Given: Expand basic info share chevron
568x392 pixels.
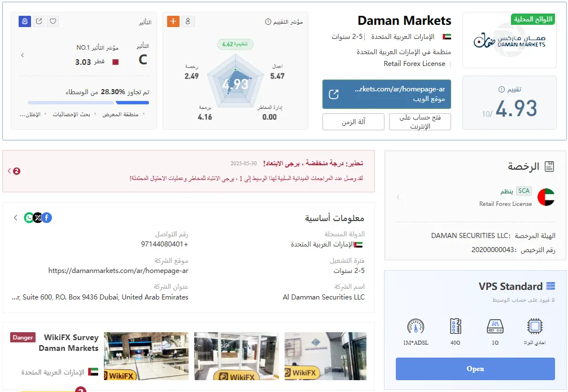Looking at the screenshot, I should tap(16, 218).
